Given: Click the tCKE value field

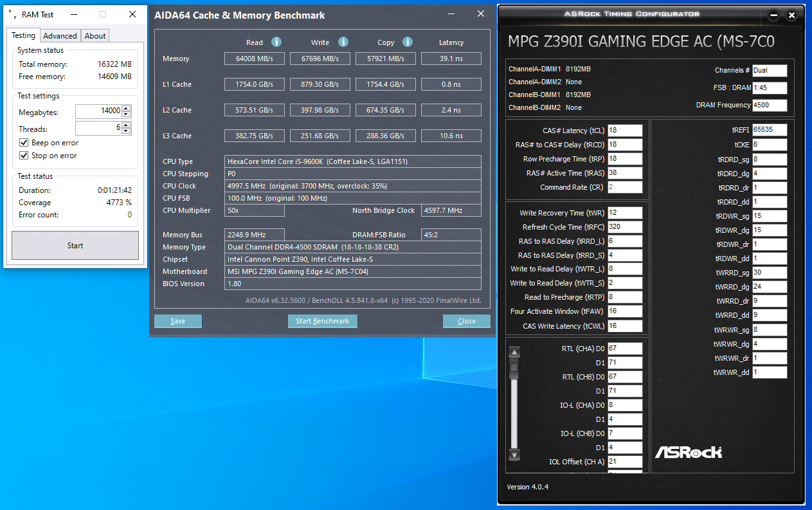Looking at the screenshot, I should (x=770, y=145).
